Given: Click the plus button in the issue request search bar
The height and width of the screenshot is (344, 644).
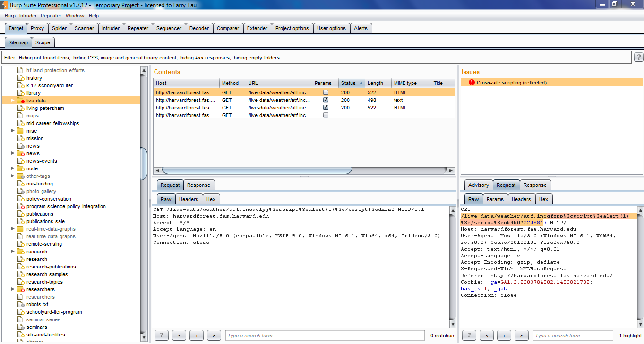Looking at the screenshot, I should [504, 336].
